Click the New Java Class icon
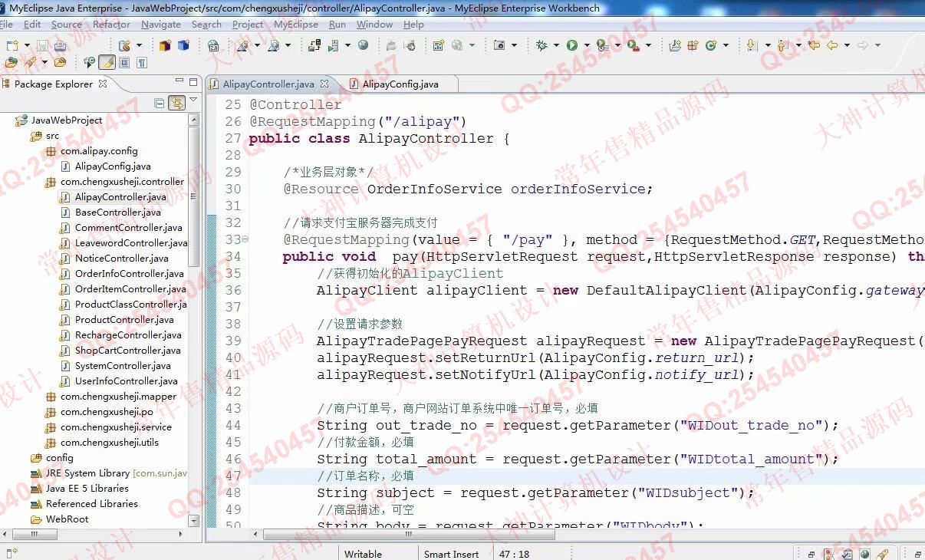 711,45
